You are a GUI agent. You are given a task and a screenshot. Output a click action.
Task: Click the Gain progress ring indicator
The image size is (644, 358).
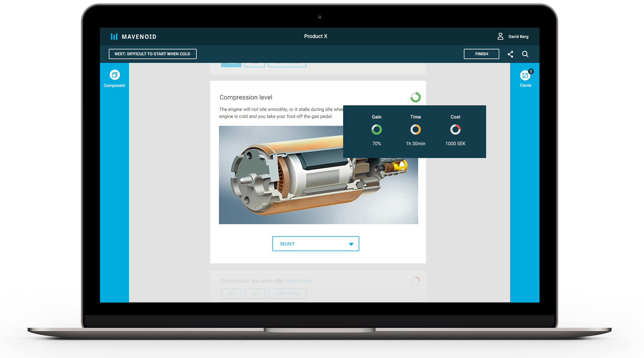pos(377,129)
